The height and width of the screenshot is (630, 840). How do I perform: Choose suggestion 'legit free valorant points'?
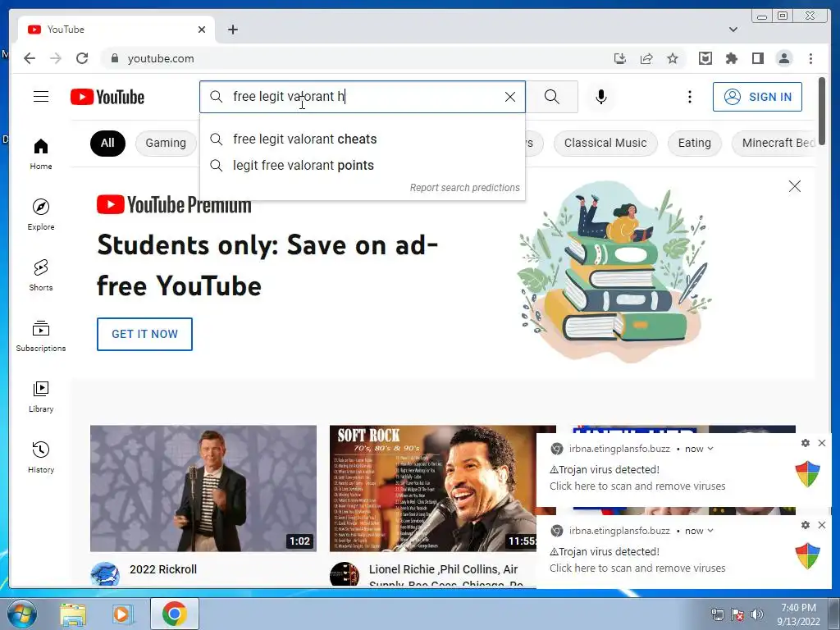pos(362,166)
